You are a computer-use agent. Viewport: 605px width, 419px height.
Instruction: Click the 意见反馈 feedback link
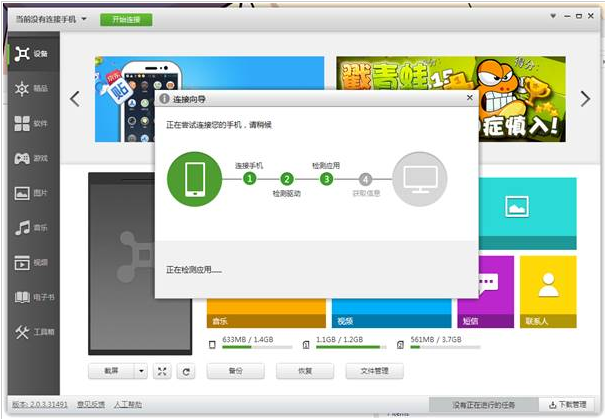pos(89,404)
